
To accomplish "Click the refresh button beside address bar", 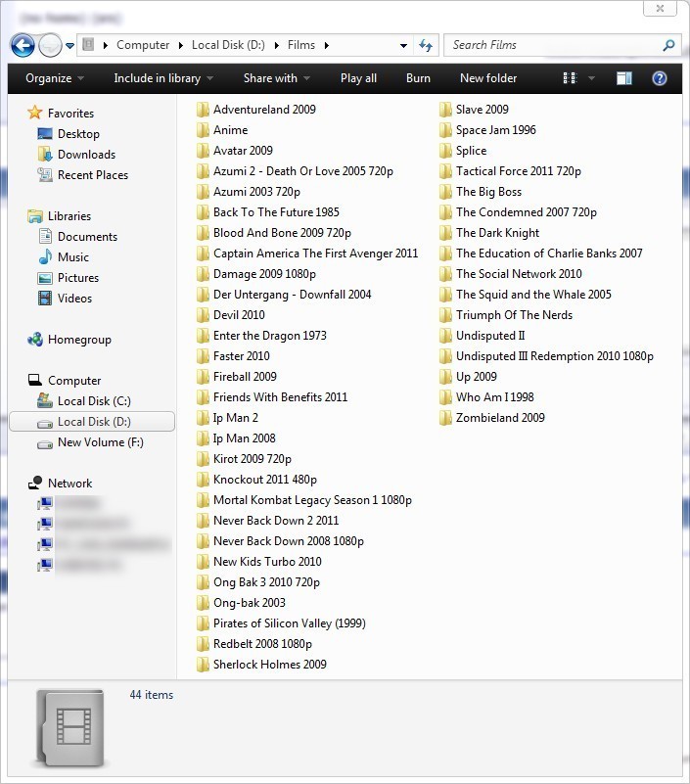I will [426, 45].
